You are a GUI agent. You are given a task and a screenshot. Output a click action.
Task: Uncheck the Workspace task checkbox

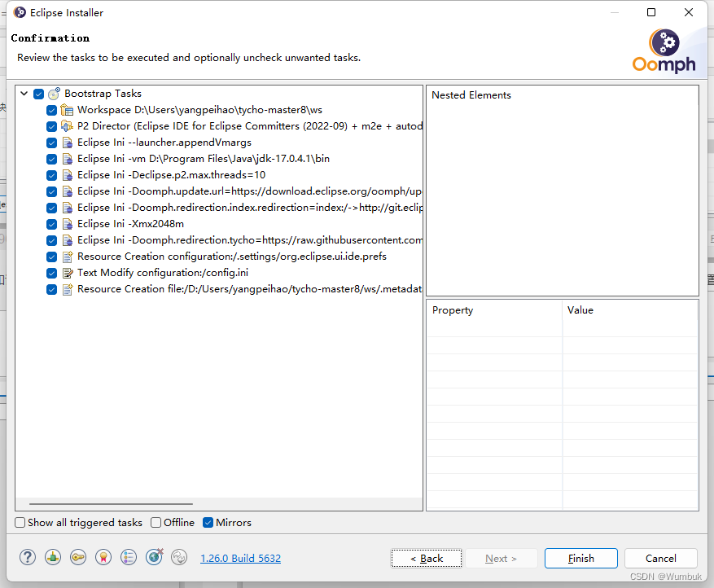(x=51, y=110)
